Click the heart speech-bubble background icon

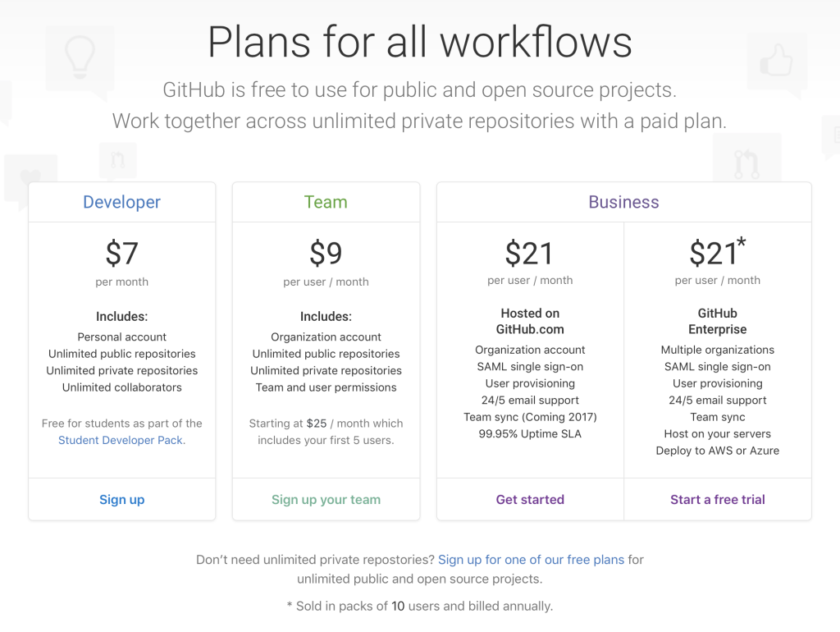tap(30, 176)
